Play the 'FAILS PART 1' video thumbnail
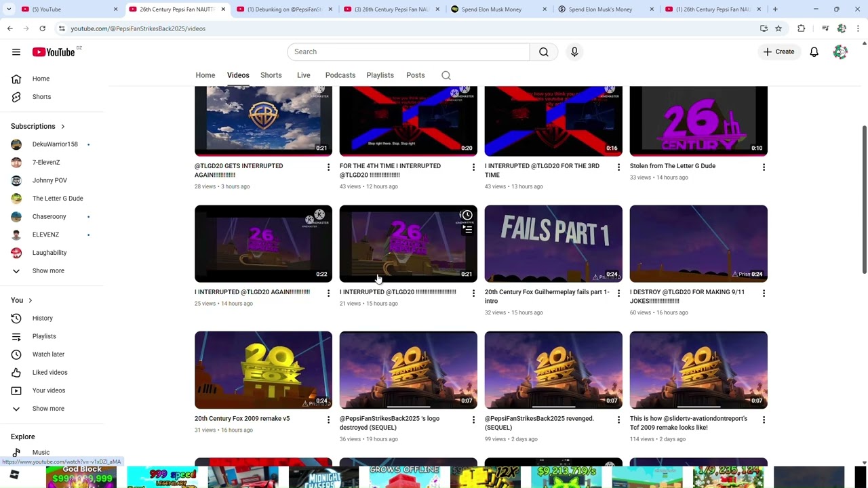Image resolution: width=868 pixels, height=488 pixels. [553, 244]
